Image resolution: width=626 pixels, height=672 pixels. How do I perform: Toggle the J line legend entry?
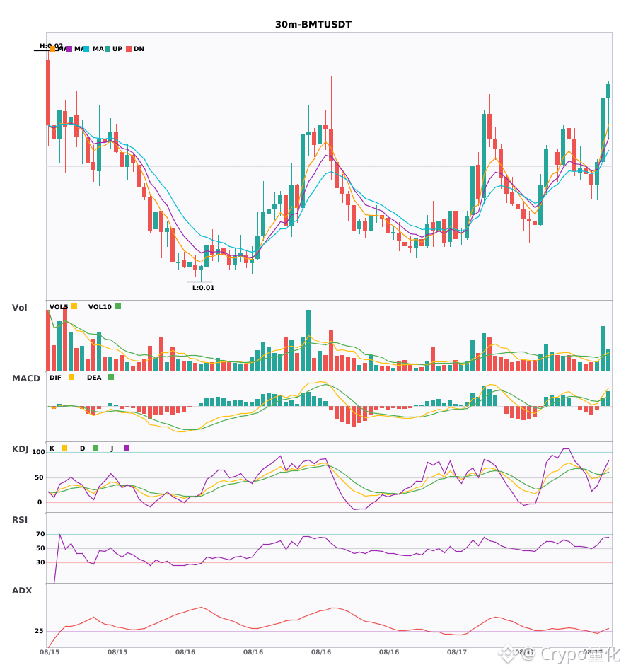click(120, 448)
